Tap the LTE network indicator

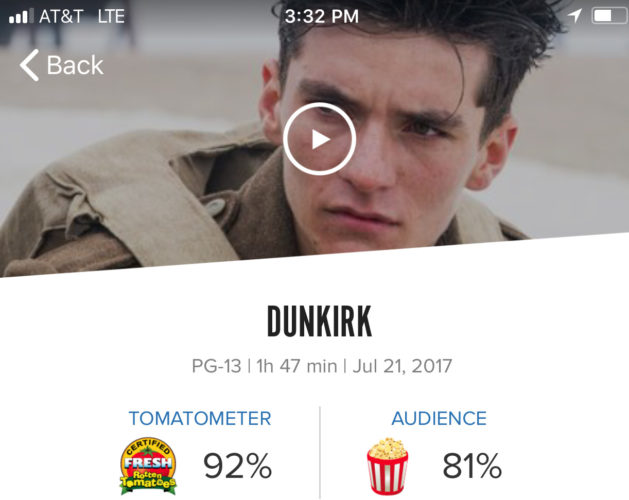[111, 16]
